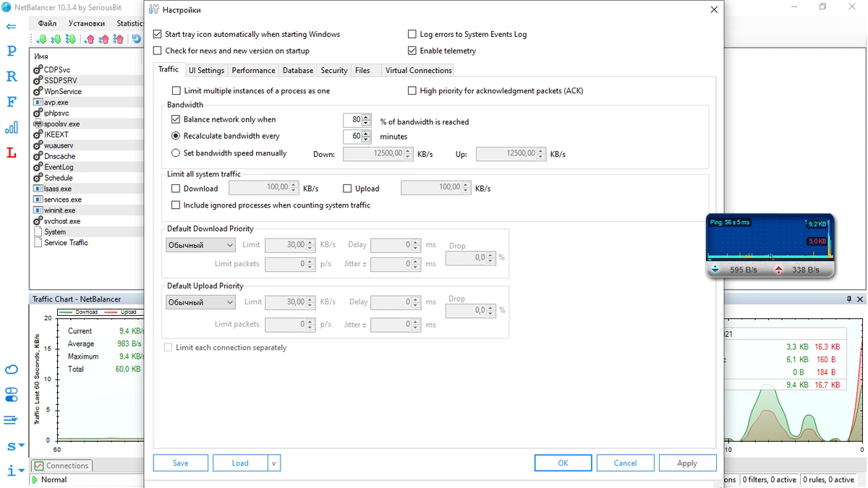Click the gear icon next to CDPSvc
868x488 pixels.
click(38, 69)
